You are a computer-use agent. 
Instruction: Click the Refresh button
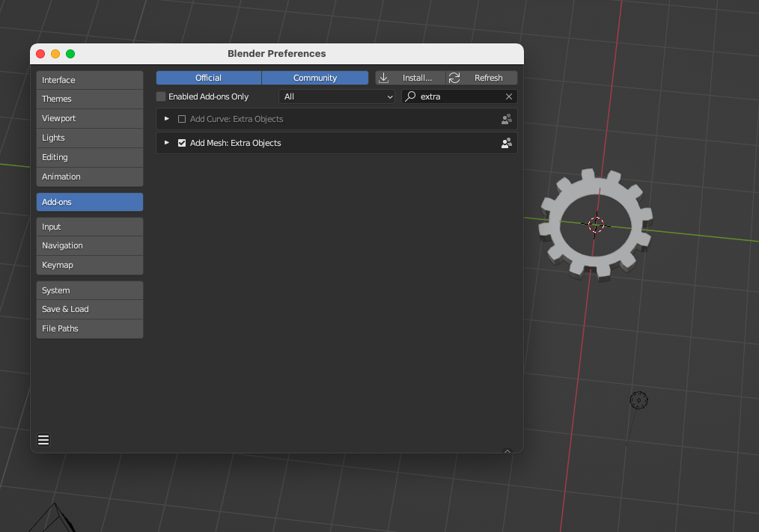click(481, 78)
